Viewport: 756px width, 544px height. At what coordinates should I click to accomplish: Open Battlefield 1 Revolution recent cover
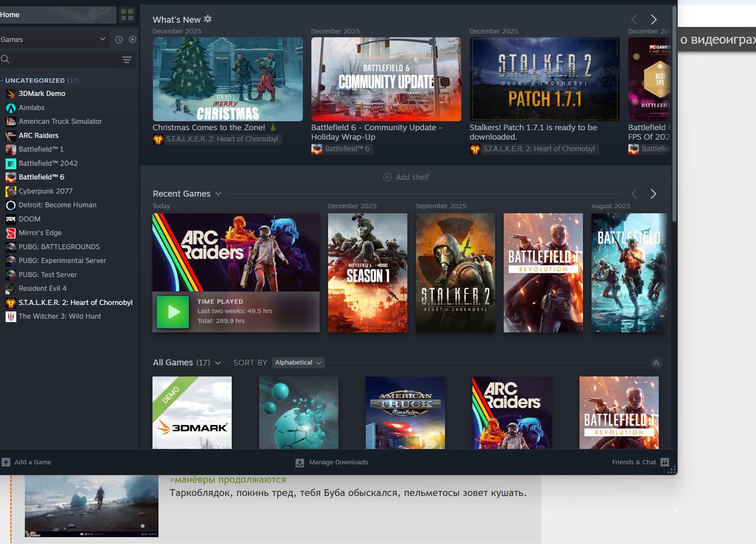pyautogui.click(x=543, y=273)
